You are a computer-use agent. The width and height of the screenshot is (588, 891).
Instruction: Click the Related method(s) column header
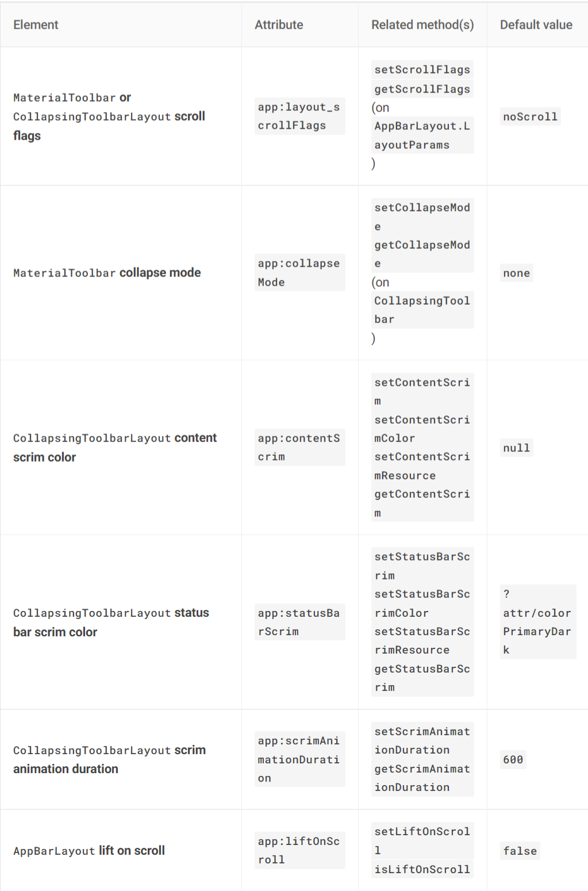click(x=422, y=25)
